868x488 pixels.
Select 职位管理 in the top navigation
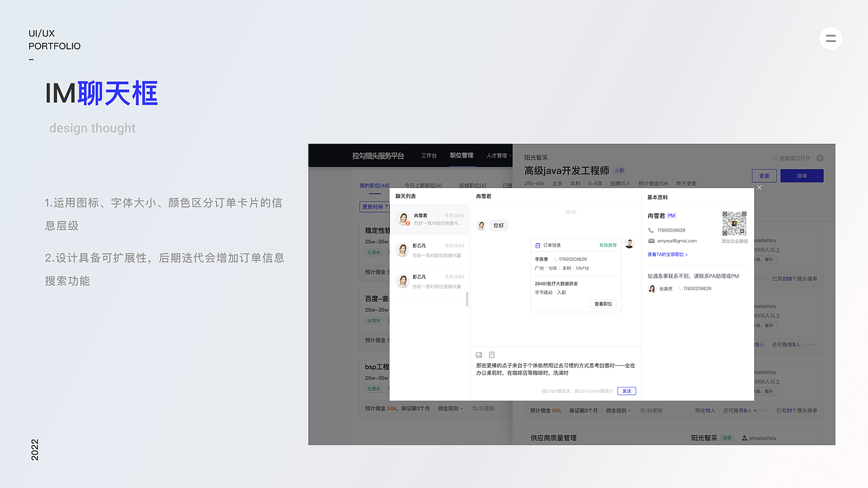(x=461, y=155)
